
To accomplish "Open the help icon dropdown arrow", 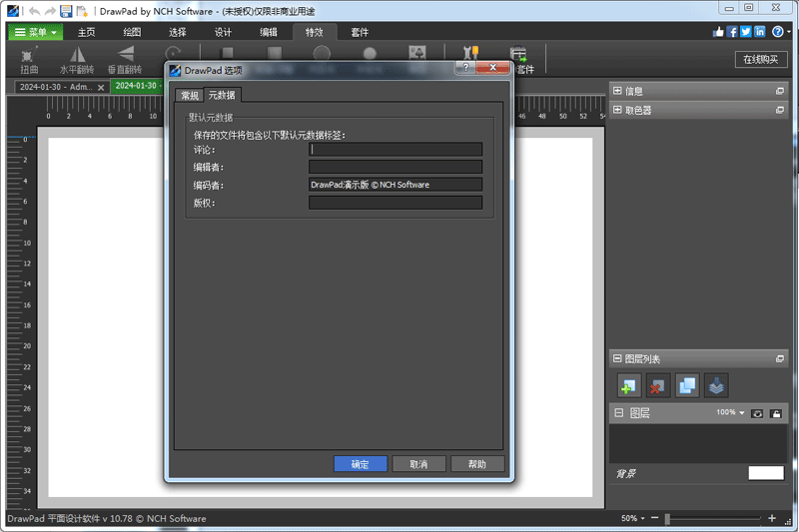I will (x=788, y=32).
